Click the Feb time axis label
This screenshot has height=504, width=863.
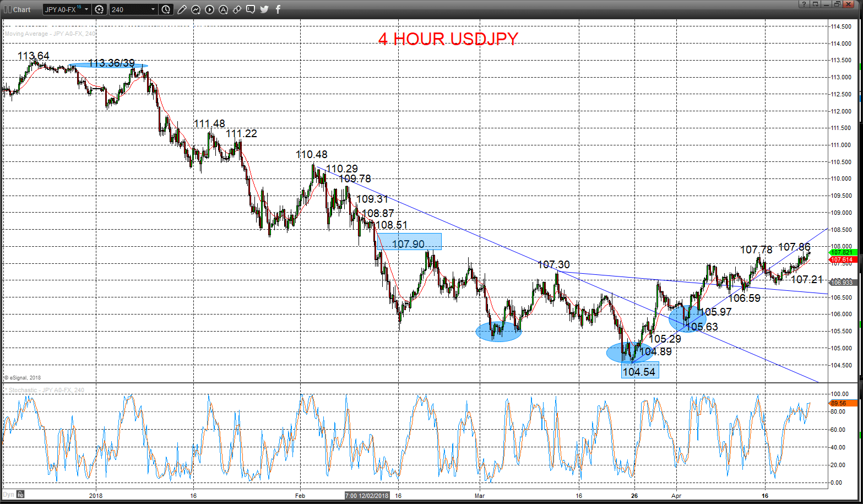(x=300, y=496)
